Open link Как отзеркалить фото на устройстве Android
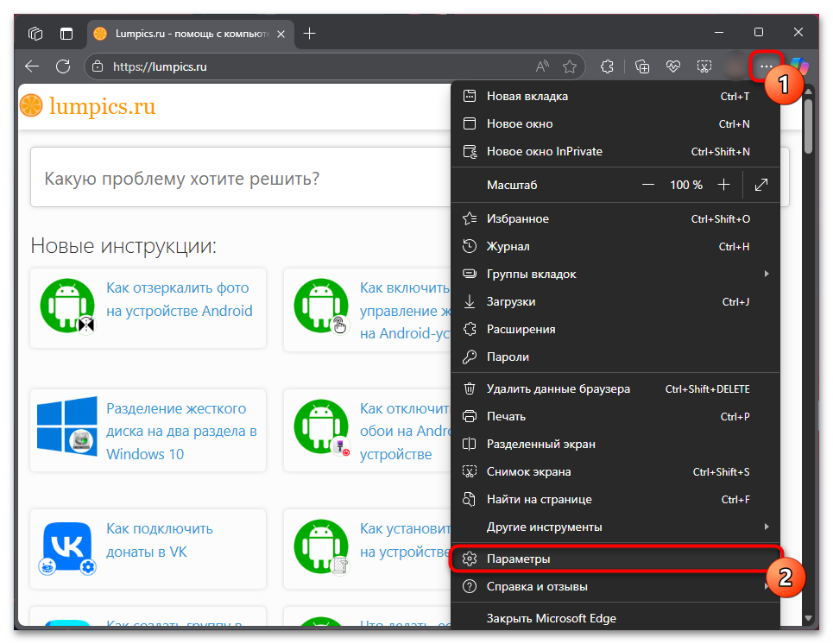 coord(179,300)
